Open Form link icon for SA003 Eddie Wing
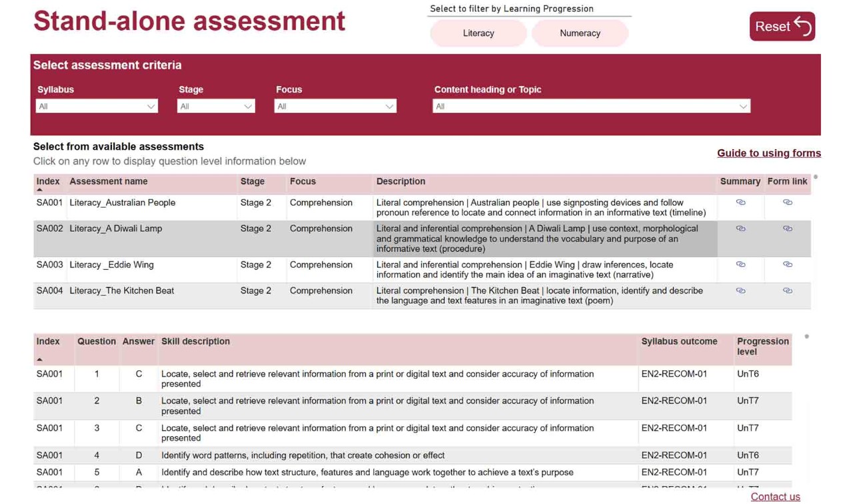 coord(787,264)
